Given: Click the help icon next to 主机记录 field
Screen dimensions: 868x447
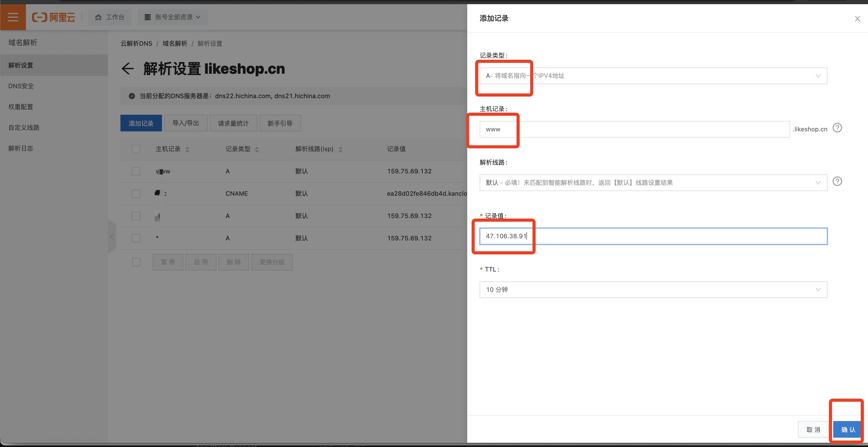Looking at the screenshot, I should (837, 128).
